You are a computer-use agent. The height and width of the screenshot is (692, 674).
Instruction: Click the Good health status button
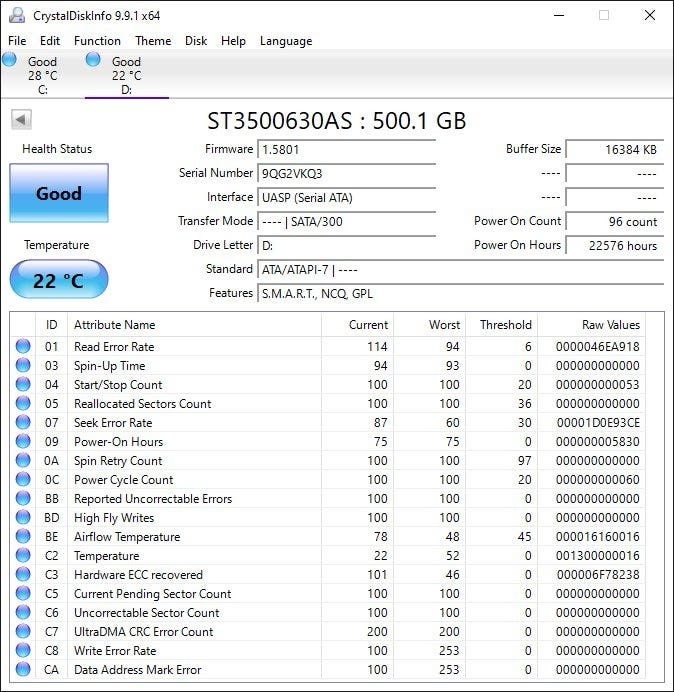[59, 193]
